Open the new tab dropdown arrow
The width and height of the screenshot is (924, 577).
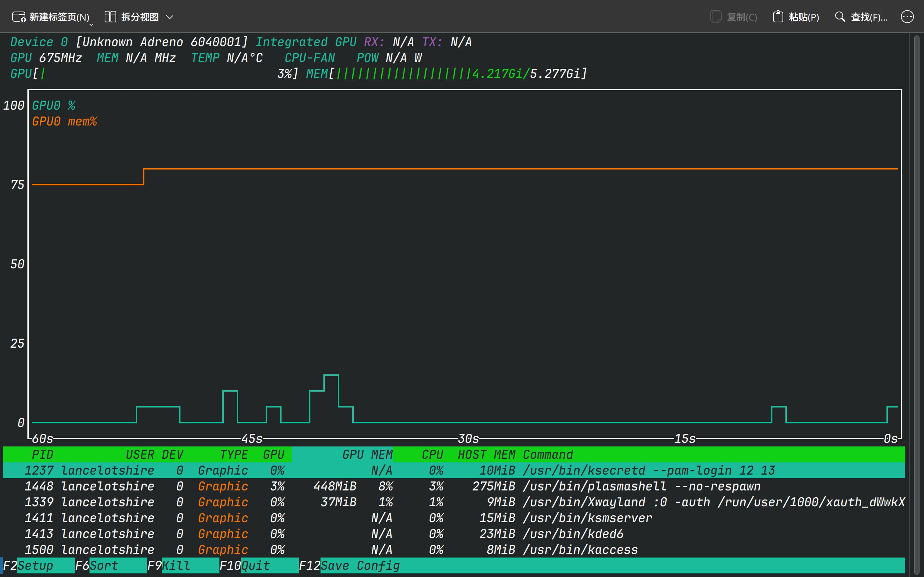(91, 25)
